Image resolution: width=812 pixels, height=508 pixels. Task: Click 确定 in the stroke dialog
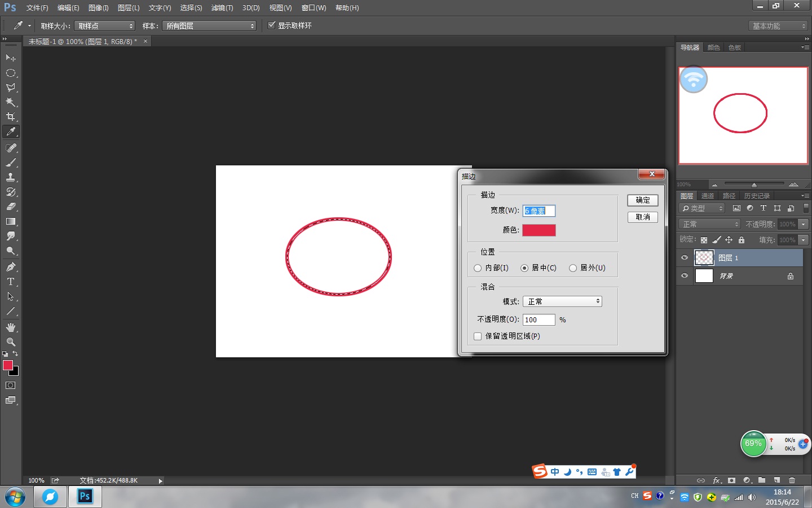[x=643, y=200]
